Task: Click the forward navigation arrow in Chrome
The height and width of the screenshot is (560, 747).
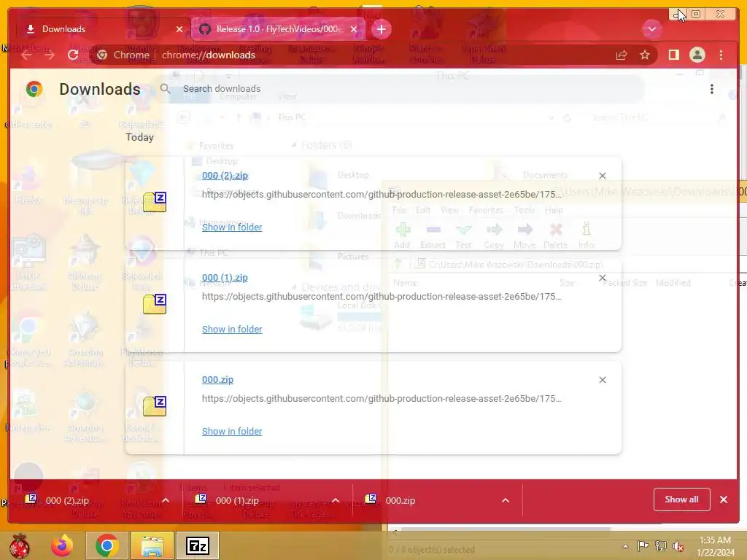Action: pyautogui.click(x=50, y=55)
